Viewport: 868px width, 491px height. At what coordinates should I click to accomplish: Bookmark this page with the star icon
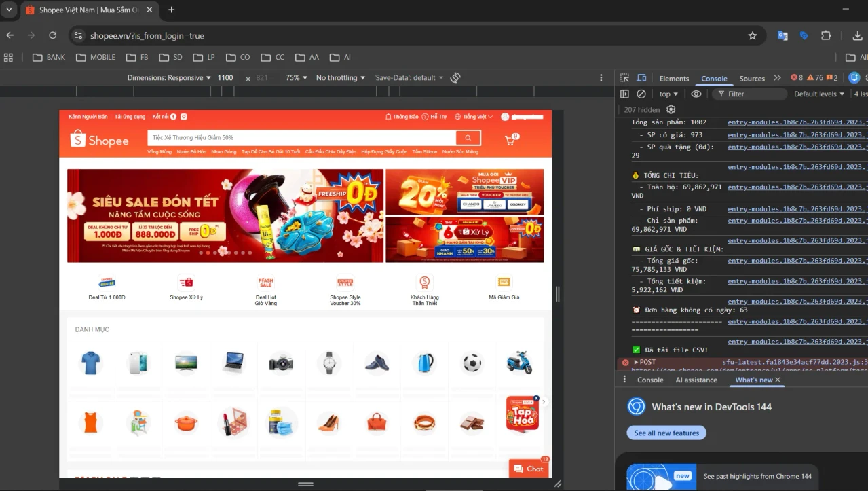752,35
